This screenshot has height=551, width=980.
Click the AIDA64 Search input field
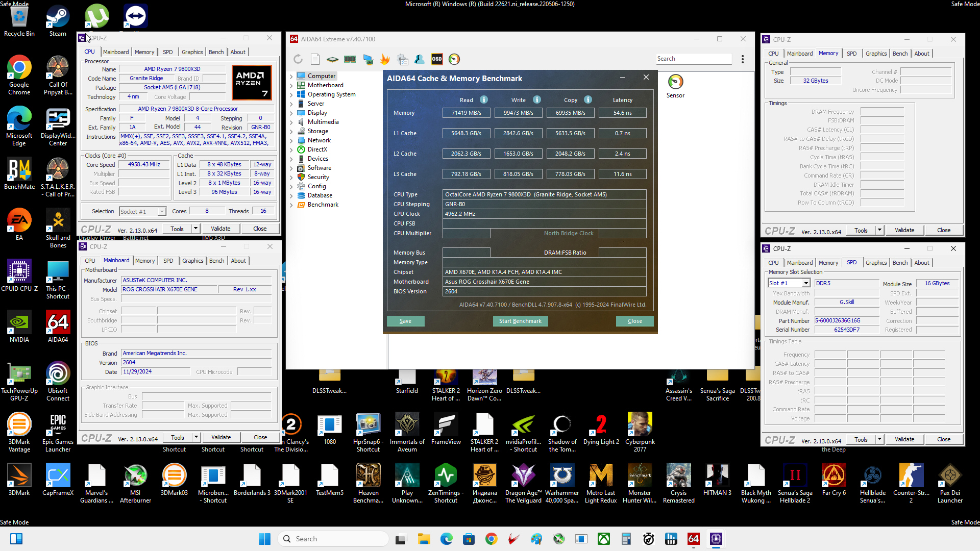coord(693,59)
